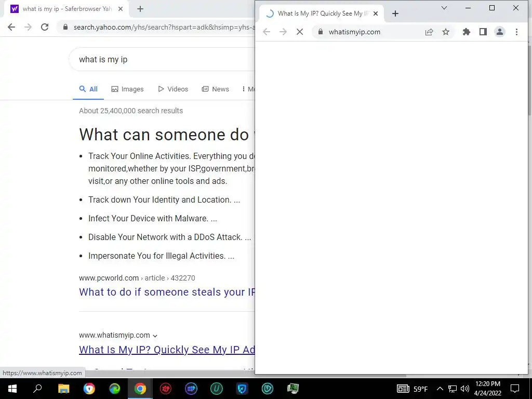Switch to News results tab
Image resolution: width=532 pixels, height=399 pixels.
coord(216,89)
